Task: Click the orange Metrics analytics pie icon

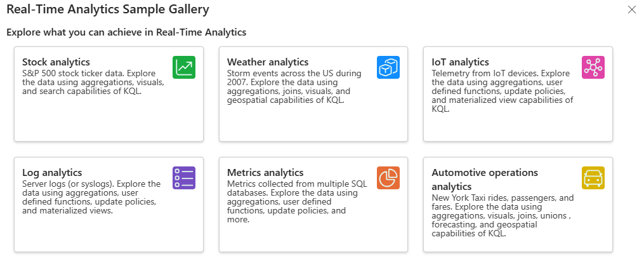Action: (x=388, y=178)
